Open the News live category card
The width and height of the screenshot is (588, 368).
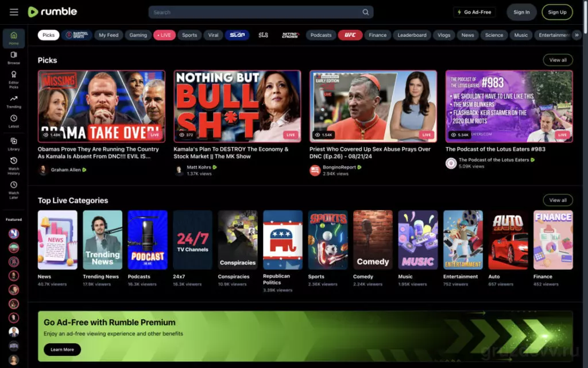pos(57,240)
